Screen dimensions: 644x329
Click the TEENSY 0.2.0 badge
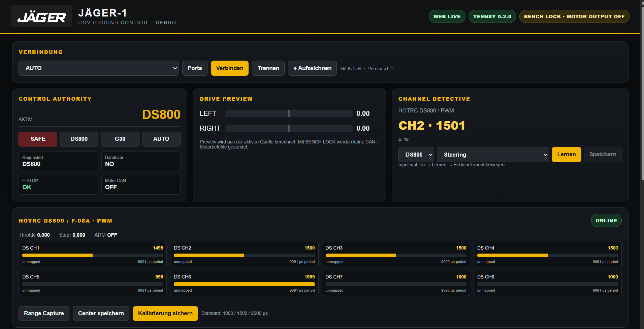[x=492, y=17]
